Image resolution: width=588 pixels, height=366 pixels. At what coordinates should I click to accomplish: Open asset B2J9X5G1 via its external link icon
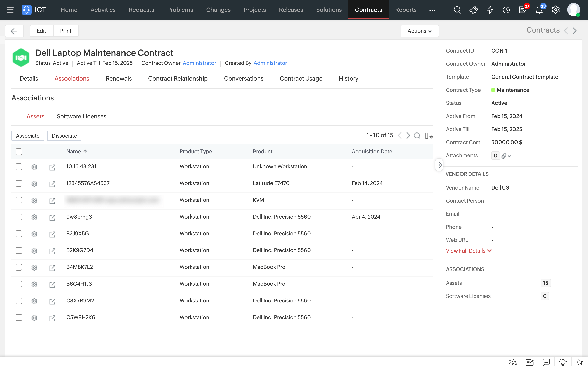click(53, 234)
